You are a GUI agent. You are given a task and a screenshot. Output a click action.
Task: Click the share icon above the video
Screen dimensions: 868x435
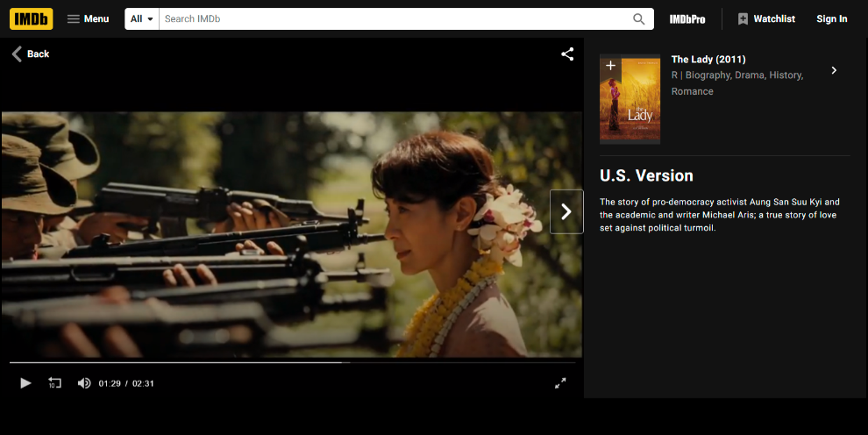tap(567, 53)
